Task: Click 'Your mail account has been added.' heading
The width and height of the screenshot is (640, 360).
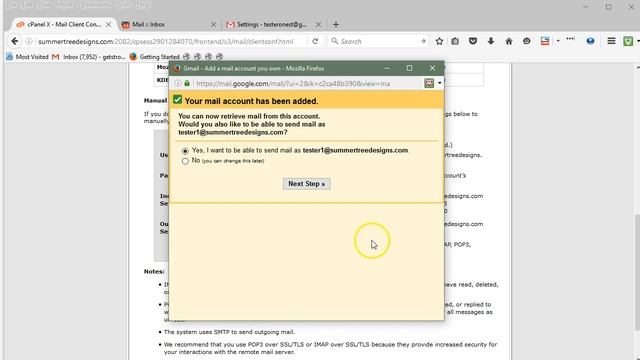Action: 251,101
